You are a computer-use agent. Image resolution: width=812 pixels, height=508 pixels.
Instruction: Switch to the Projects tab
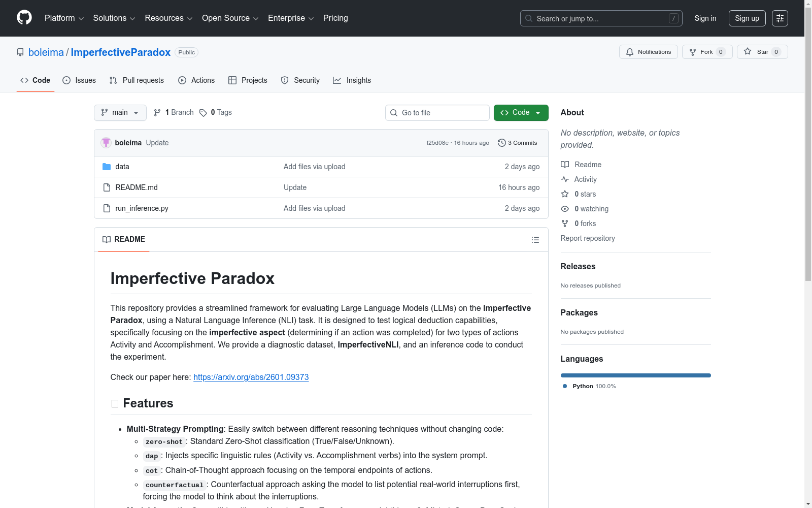coord(248,80)
